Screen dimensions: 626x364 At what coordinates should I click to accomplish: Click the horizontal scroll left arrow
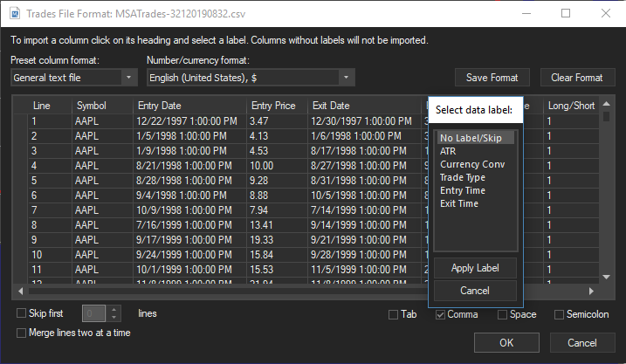click(20, 291)
